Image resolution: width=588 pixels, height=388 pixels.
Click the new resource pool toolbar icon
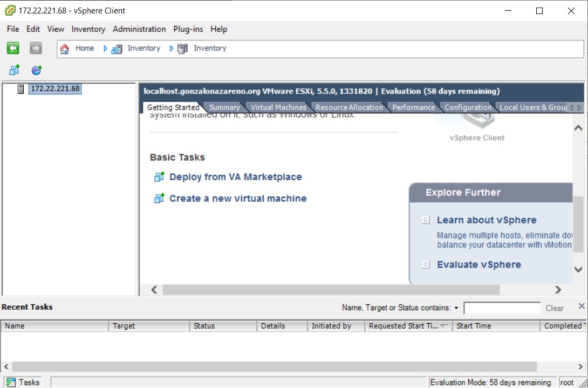36,70
